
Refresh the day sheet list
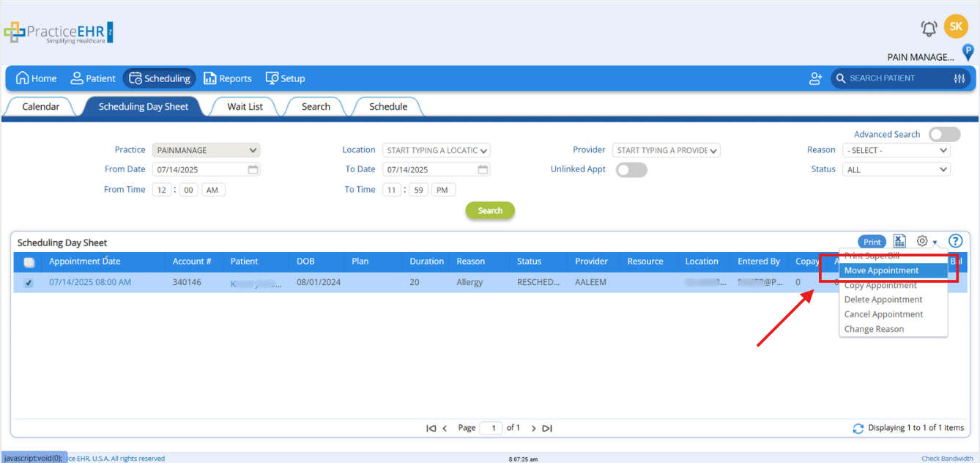tap(858, 429)
